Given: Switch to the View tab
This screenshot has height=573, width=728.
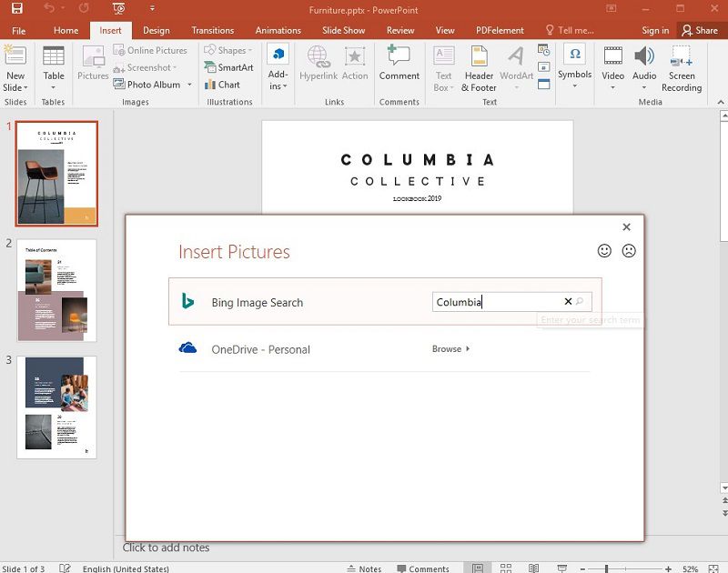Looking at the screenshot, I should (x=445, y=31).
